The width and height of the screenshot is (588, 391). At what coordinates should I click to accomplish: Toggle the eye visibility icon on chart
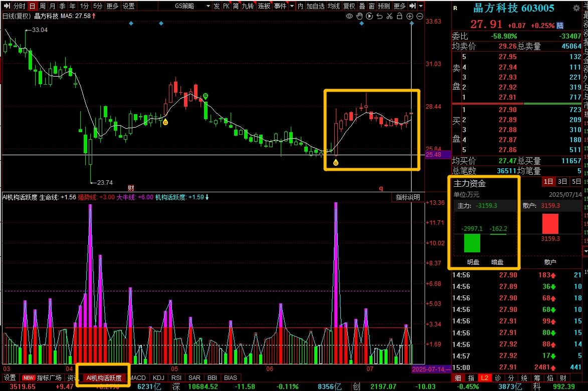point(349,16)
